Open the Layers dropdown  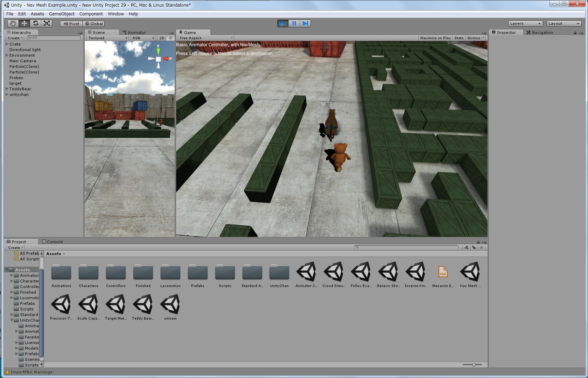(x=525, y=23)
